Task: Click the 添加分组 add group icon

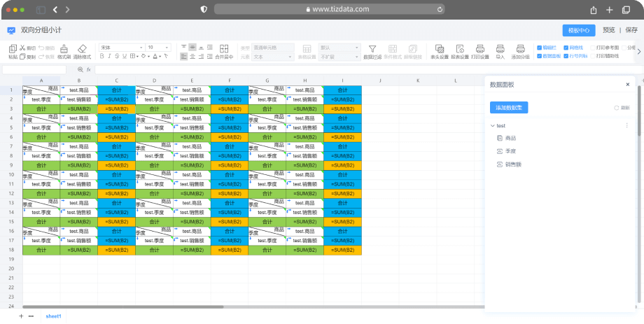Action: click(x=520, y=51)
